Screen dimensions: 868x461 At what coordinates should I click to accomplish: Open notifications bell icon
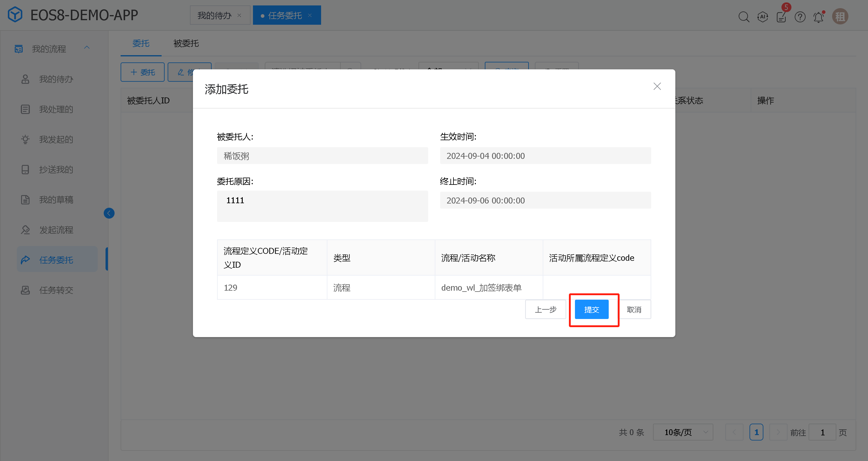(x=819, y=17)
